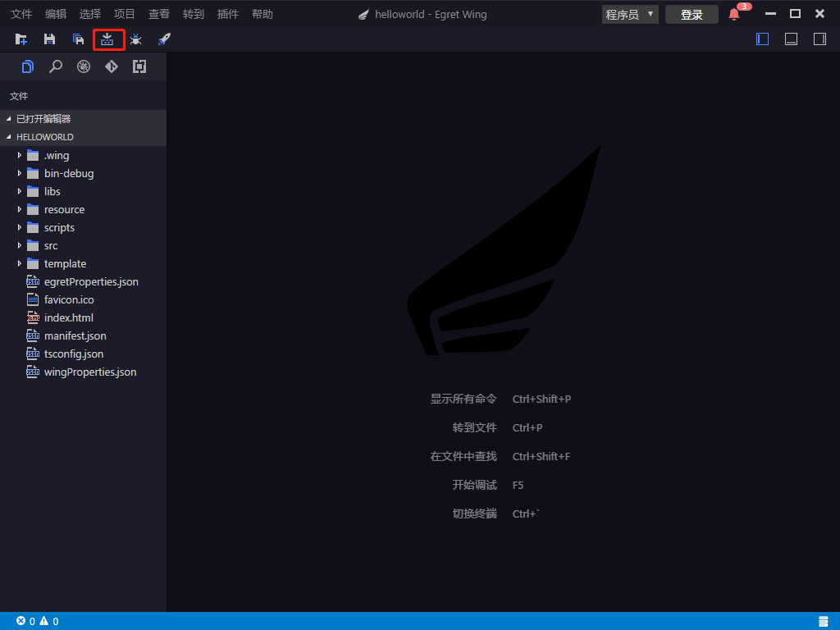Open manifest.json file
Viewport: 840px width, 630px height.
(x=75, y=336)
